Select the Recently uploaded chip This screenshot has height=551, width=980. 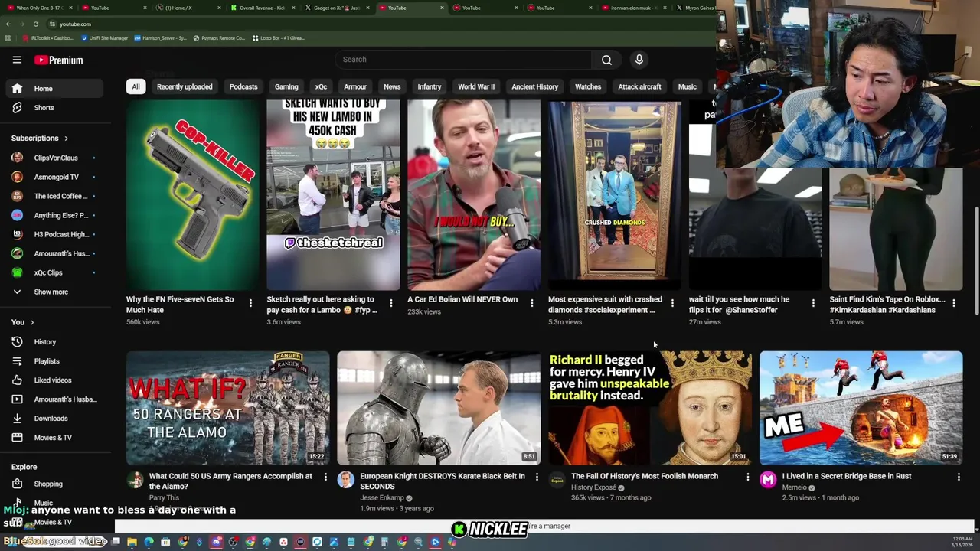click(x=185, y=86)
